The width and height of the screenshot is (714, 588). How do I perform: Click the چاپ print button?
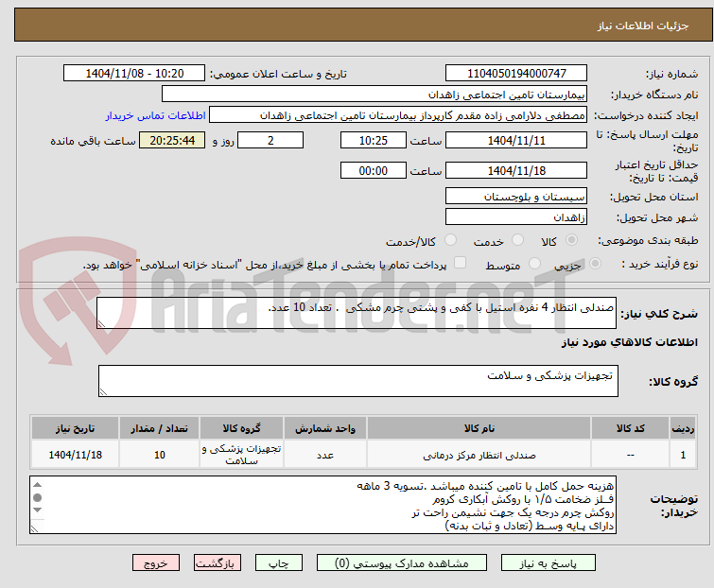click(x=279, y=563)
